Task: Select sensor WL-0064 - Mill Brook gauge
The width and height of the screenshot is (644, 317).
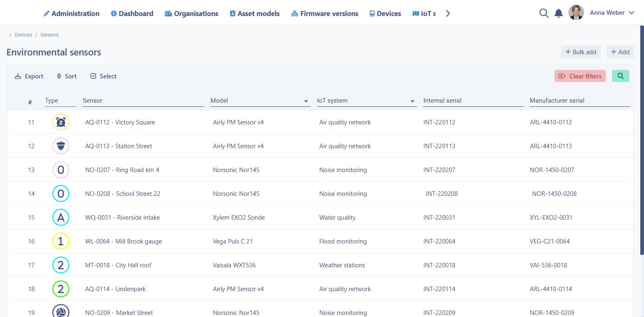Action: point(123,241)
